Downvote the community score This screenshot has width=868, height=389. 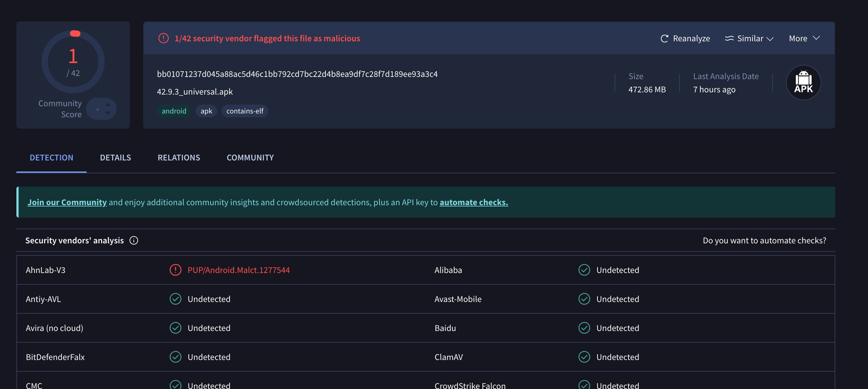tap(108, 113)
